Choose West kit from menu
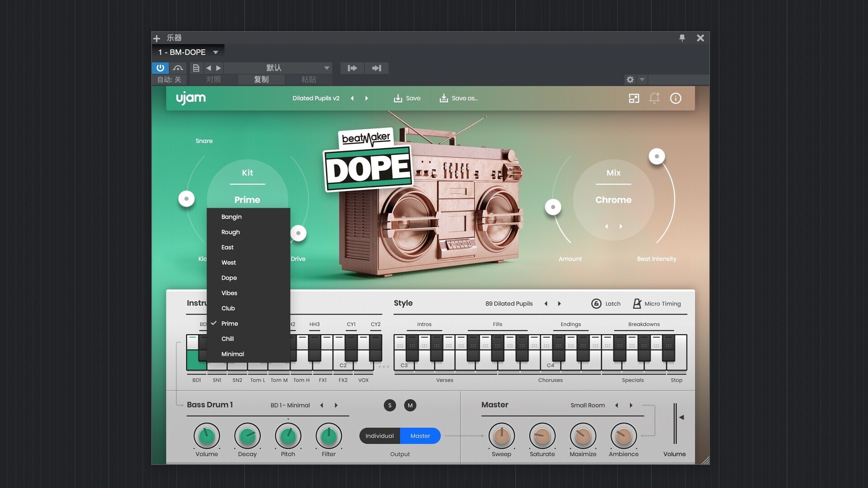 [248, 263]
